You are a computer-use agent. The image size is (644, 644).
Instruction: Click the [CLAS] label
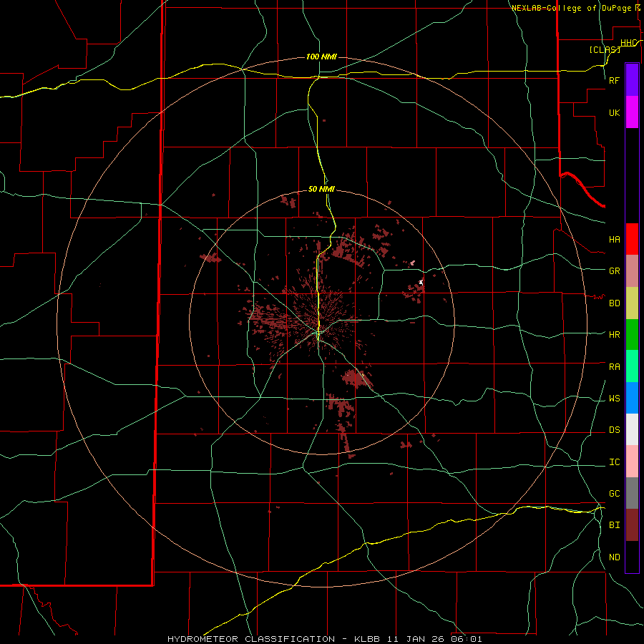[605, 49]
